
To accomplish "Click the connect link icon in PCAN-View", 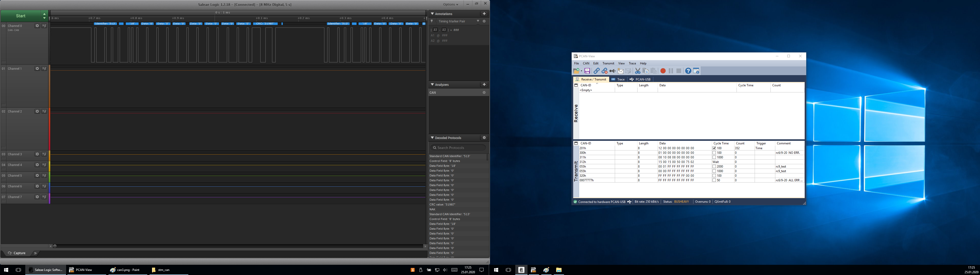I will point(596,71).
